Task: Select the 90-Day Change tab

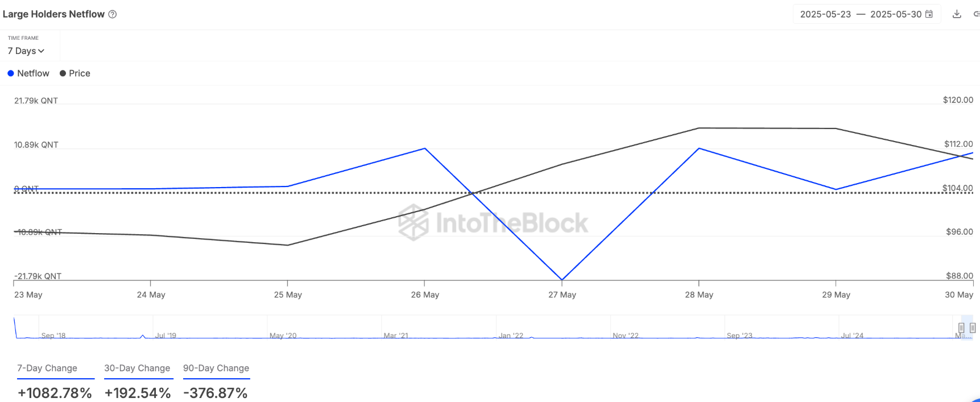Action: 216,368
